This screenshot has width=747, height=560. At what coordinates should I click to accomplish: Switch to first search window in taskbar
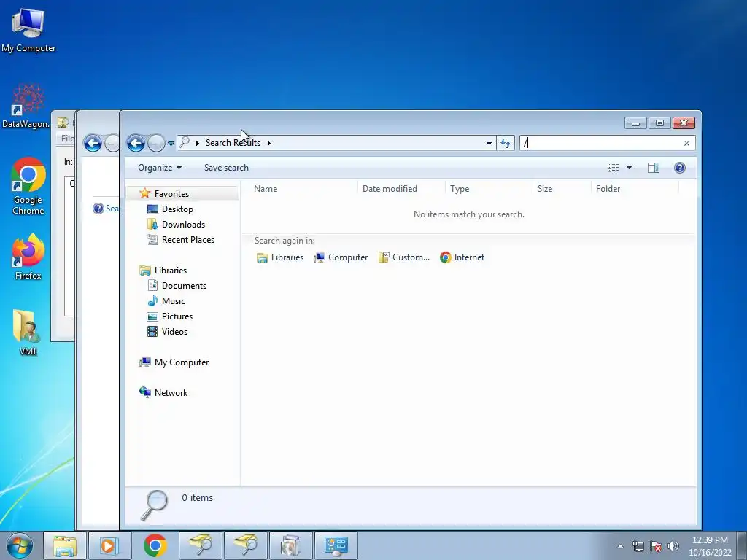coord(200,545)
